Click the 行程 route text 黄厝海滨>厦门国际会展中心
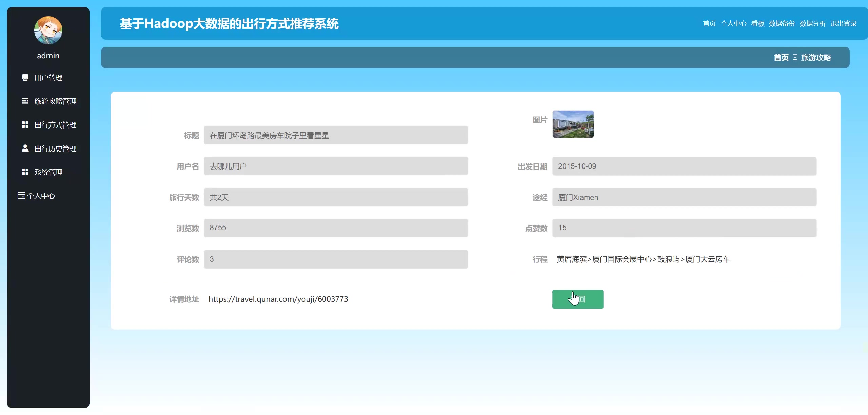This screenshot has width=868, height=415. pyautogui.click(x=643, y=259)
